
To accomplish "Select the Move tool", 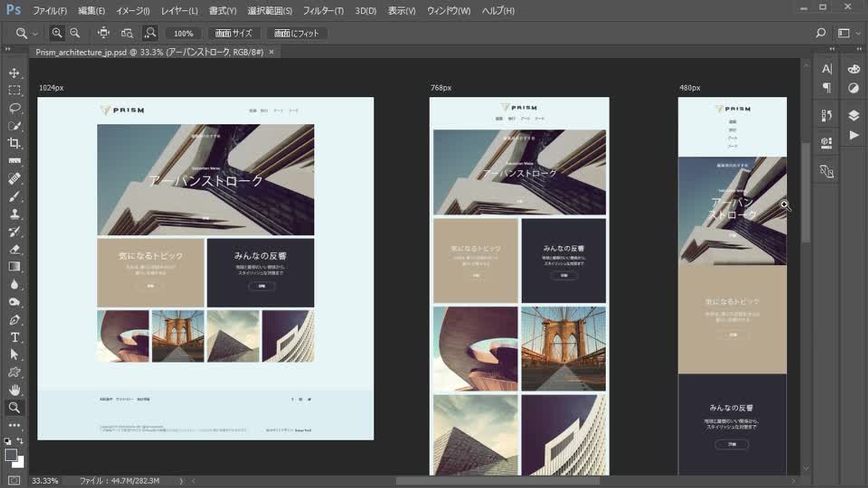I will coord(14,73).
